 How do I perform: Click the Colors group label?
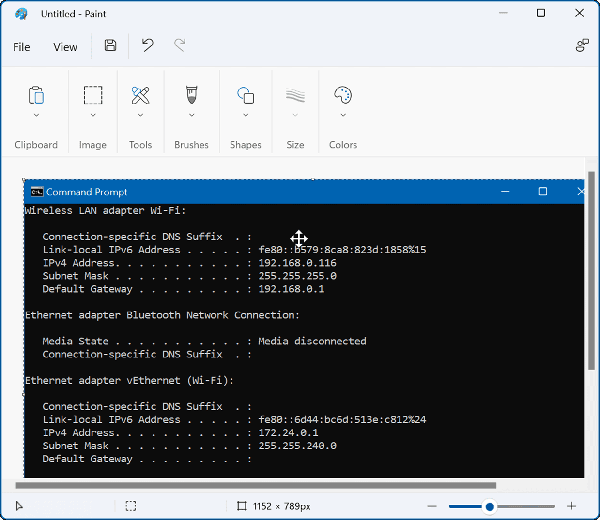[x=343, y=145]
